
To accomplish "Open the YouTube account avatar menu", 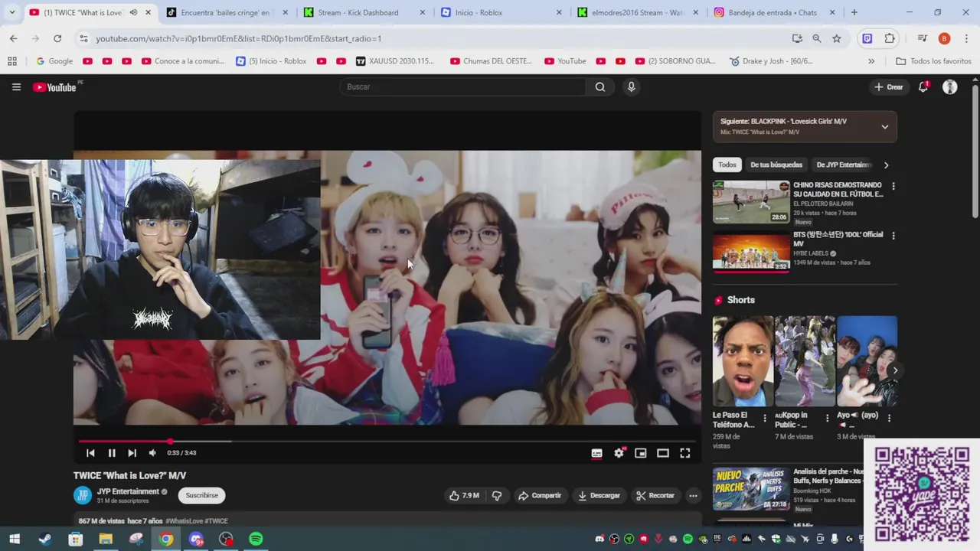I will pos(950,87).
